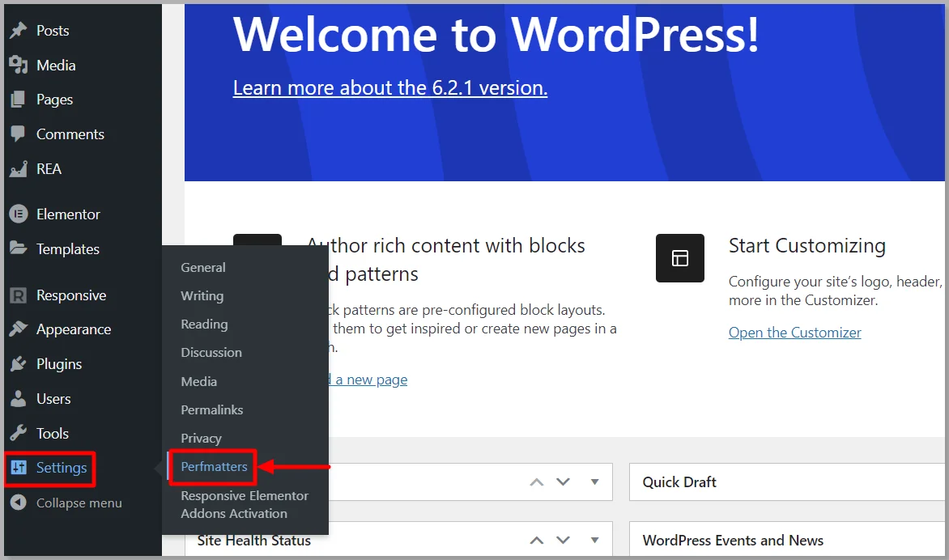Click the Responsive R icon
Screen dimensions: 949x560
click(18, 295)
